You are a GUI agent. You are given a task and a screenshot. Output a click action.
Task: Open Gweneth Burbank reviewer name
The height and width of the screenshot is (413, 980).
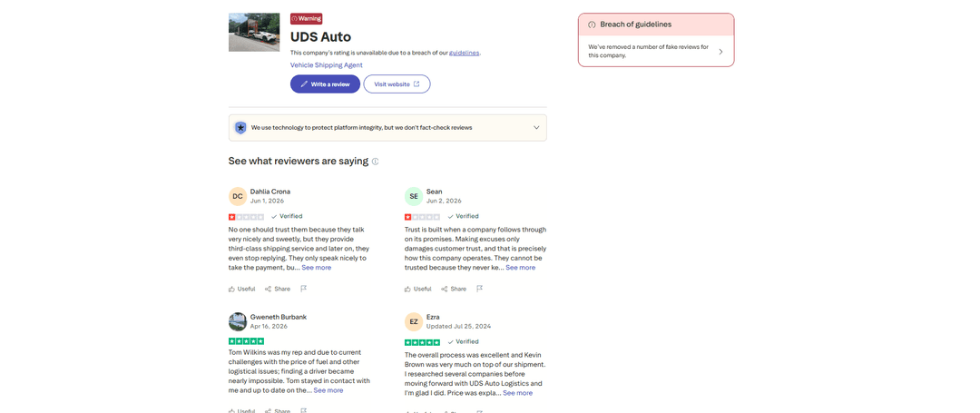click(279, 317)
